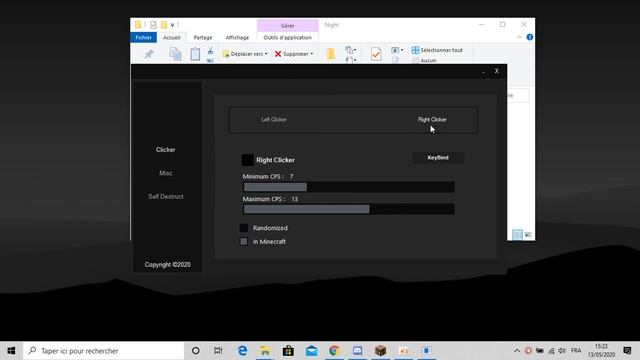The image size is (640, 360).
Task: Open Cortana circle icon on taskbar
Action: (x=196, y=351)
